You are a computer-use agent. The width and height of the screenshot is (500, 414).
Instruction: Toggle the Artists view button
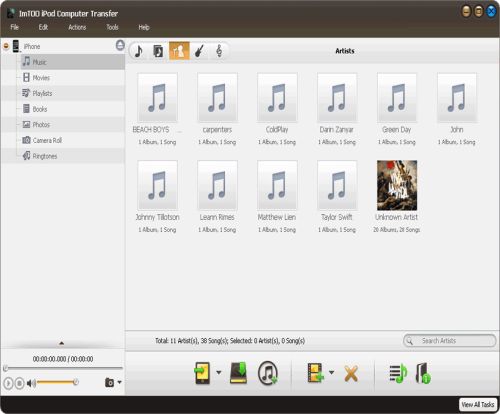(x=179, y=51)
